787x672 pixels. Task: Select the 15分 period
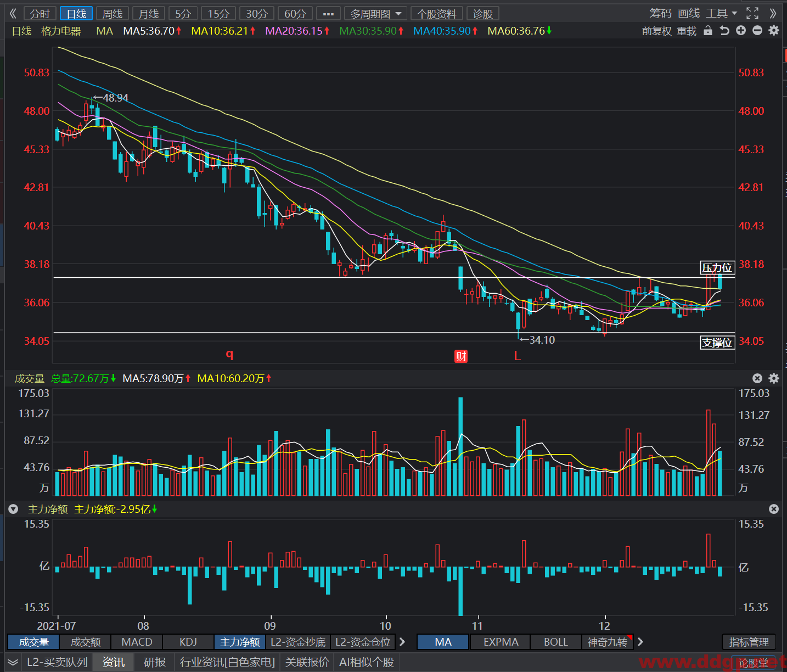(218, 14)
